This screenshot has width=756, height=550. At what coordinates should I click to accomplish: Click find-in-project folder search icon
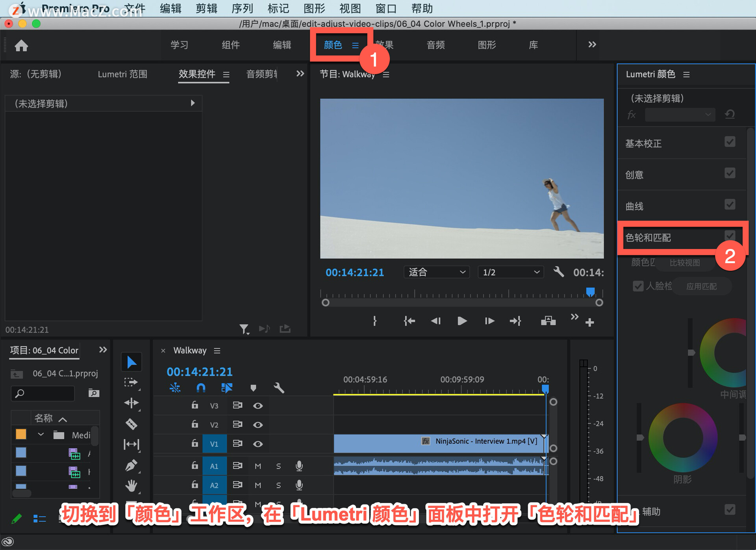pyautogui.click(x=94, y=393)
